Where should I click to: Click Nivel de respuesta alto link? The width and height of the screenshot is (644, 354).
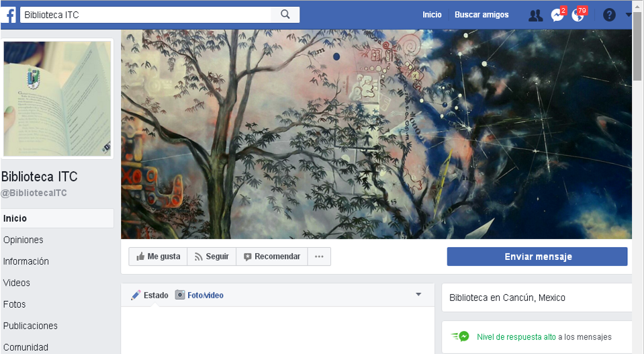(x=516, y=337)
